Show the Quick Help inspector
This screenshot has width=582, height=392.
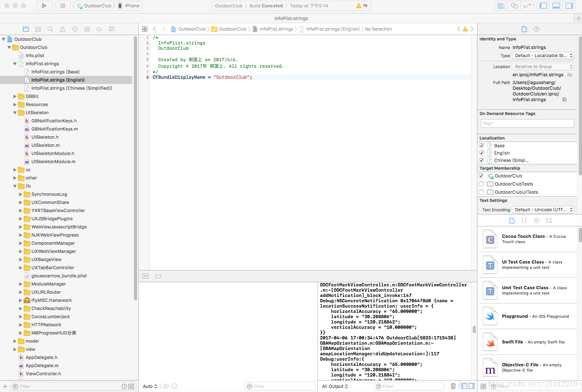pyautogui.click(x=536, y=29)
